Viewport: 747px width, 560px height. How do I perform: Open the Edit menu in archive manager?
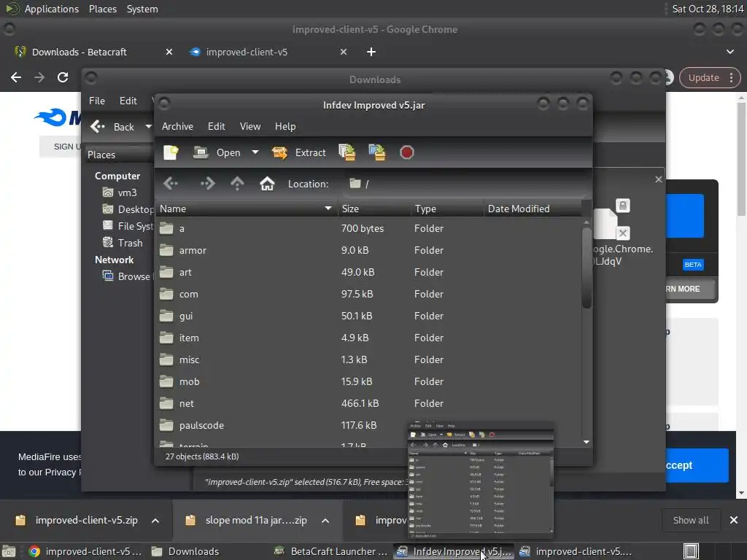click(x=216, y=126)
